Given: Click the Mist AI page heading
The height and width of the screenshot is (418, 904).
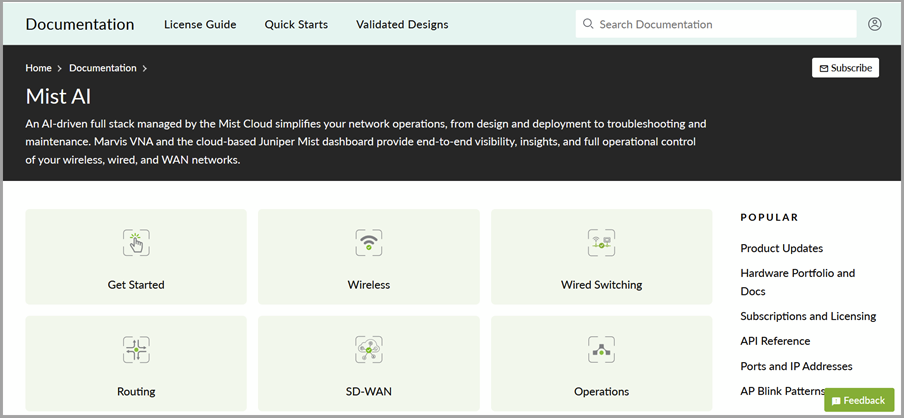Looking at the screenshot, I should click(58, 97).
